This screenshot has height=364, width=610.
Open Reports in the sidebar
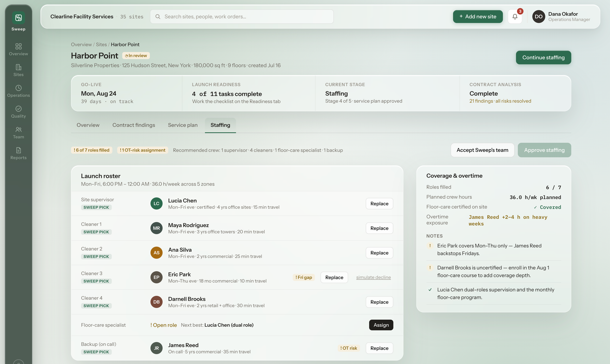pyautogui.click(x=18, y=153)
